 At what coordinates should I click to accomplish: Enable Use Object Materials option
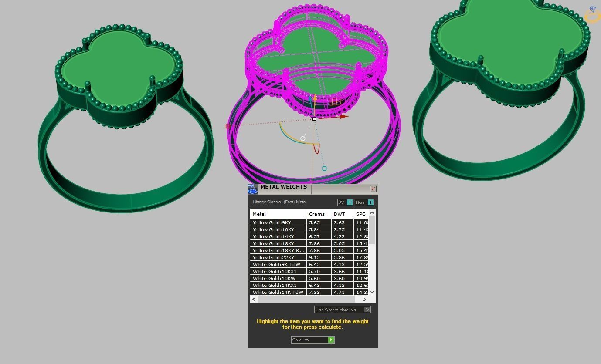[x=343, y=310]
